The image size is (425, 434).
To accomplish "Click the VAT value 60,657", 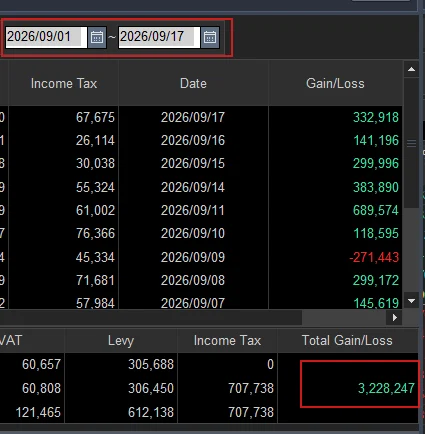I will (42, 364).
